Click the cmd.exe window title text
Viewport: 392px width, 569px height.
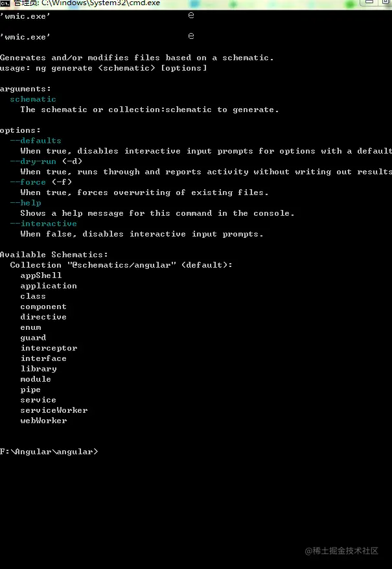(x=87, y=3)
